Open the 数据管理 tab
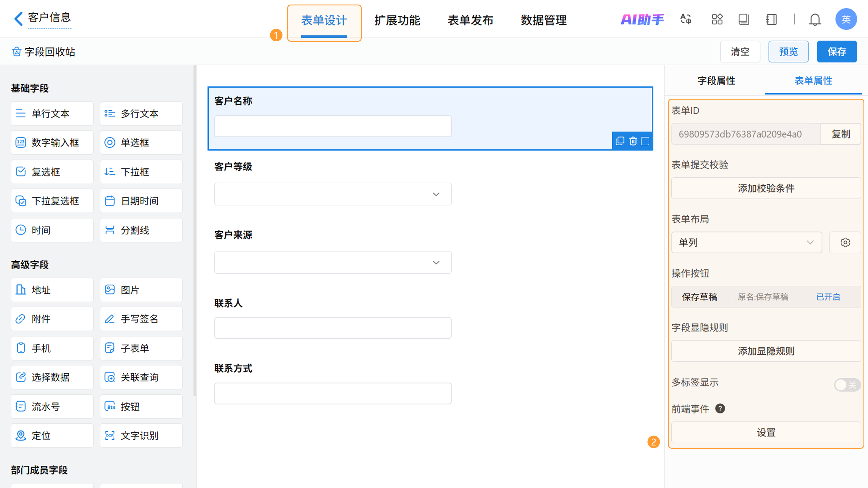868x488 pixels. pos(543,20)
